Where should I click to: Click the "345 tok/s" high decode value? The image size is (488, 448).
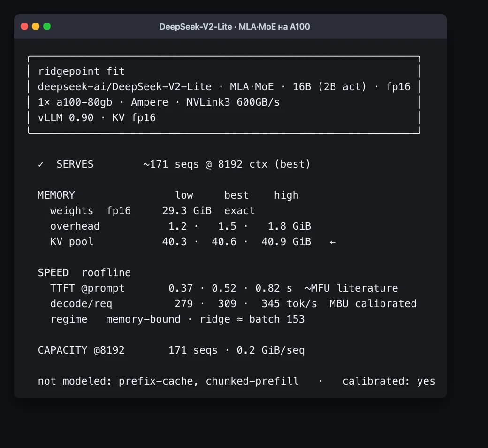(x=289, y=304)
